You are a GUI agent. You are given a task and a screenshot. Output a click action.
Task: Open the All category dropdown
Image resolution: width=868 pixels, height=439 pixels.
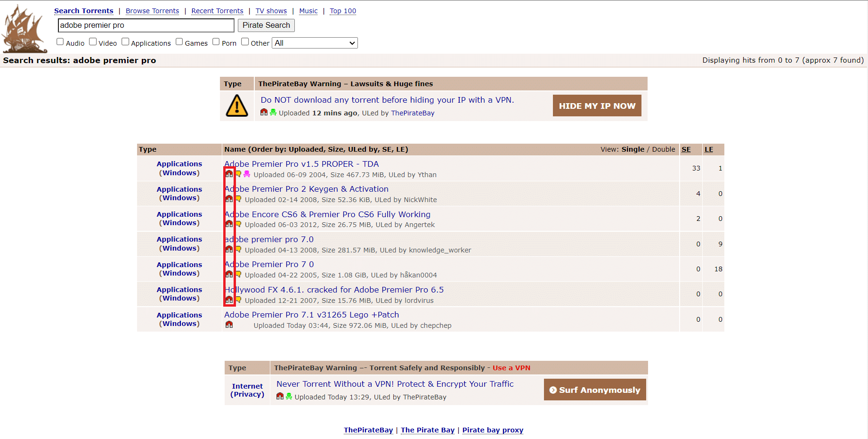click(x=315, y=43)
